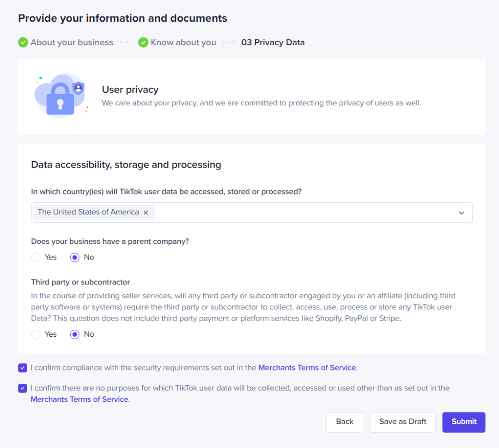Select No for parent company question
Viewport: 499px width, 448px height.
(x=75, y=258)
